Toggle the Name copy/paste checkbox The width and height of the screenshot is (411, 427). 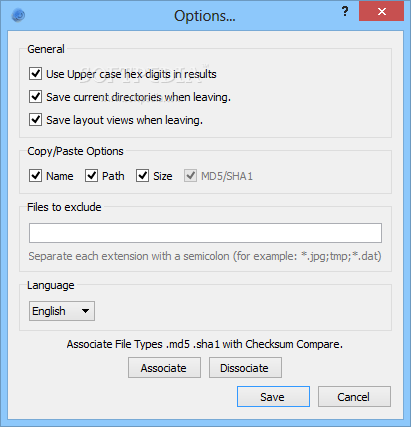[x=35, y=176]
